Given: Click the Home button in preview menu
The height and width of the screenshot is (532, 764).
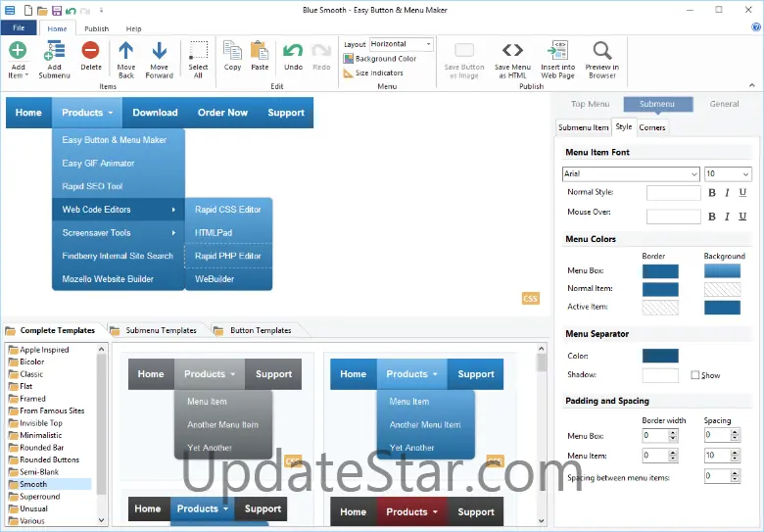Looking at the screenshot, I should 28,113.
